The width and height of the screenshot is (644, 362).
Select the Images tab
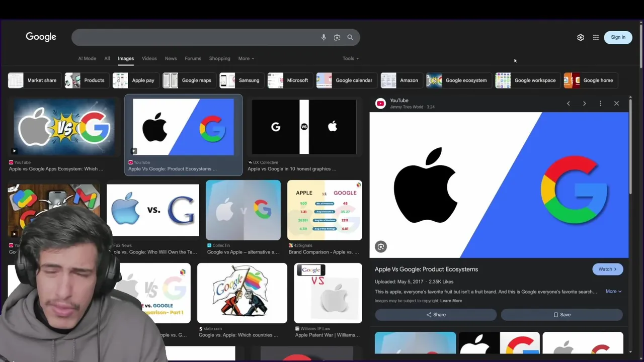(126, 58)
